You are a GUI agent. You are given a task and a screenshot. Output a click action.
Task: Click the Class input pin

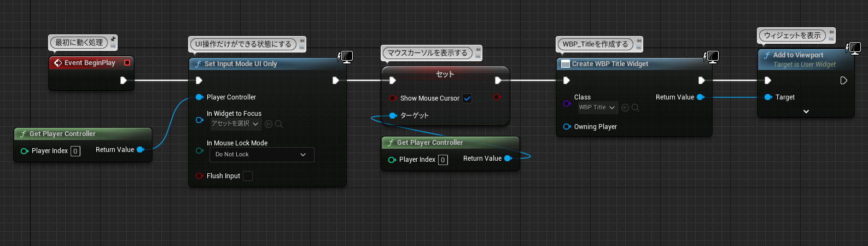pyautogui.click(x=567, y=103)
